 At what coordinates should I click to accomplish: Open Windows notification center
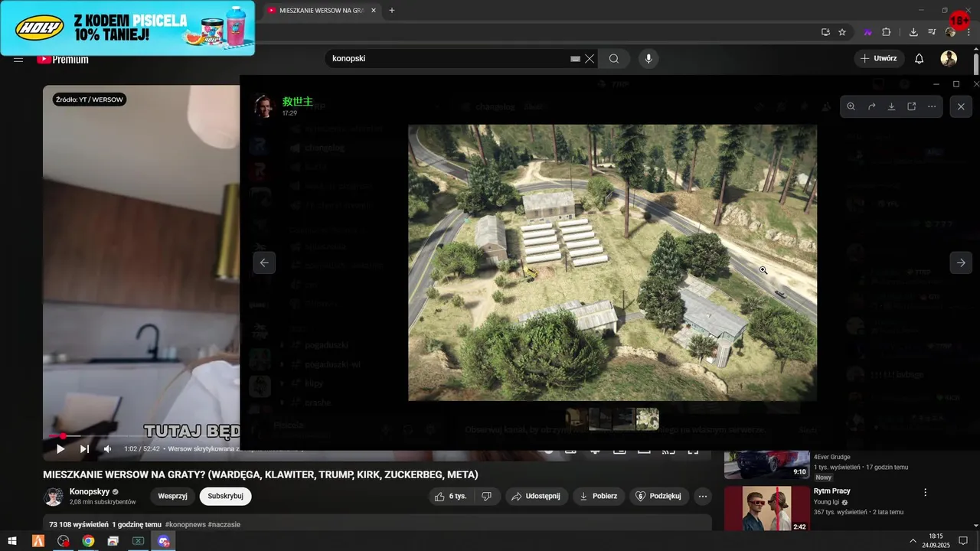click(963, 541)
